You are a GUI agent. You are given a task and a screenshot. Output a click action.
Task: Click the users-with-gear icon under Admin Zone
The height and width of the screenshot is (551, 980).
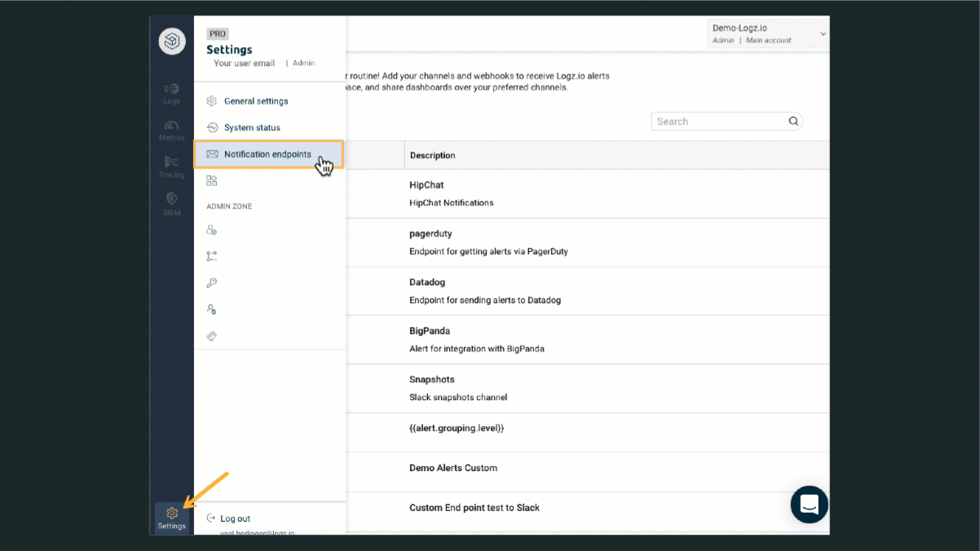pos(212,230)
